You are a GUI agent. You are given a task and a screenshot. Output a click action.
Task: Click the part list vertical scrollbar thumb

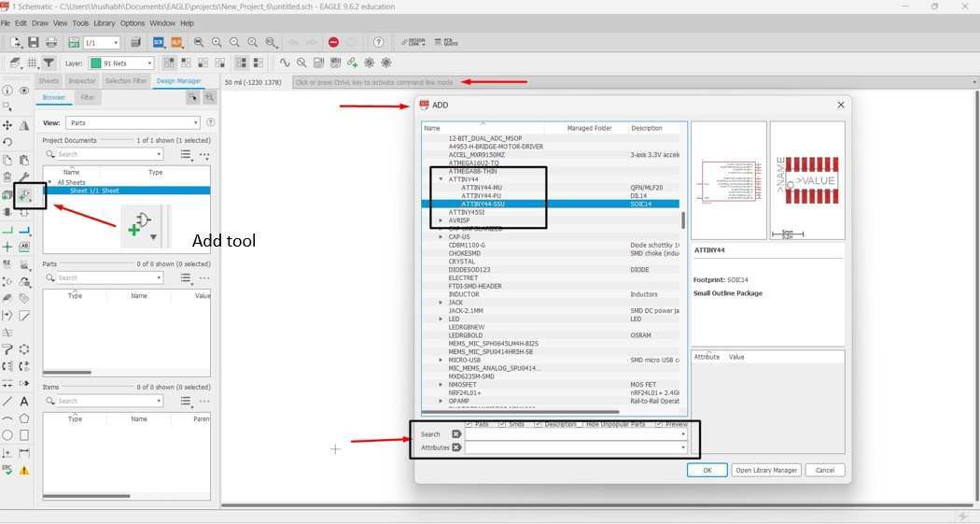tap(683, 220)
